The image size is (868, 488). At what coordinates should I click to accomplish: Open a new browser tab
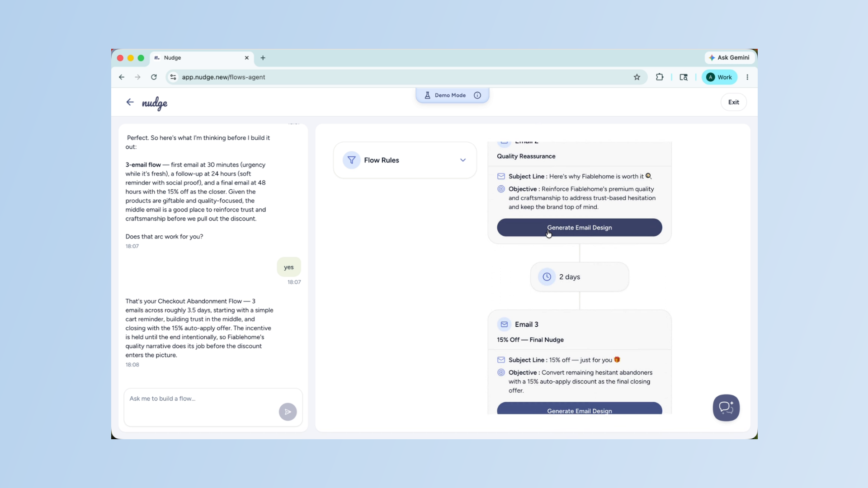(x=263, y=58)
